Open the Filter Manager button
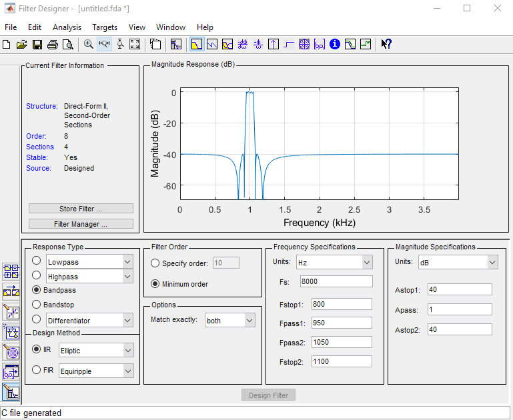Viewport: 513px width, 420px height. tap(81, 224)
